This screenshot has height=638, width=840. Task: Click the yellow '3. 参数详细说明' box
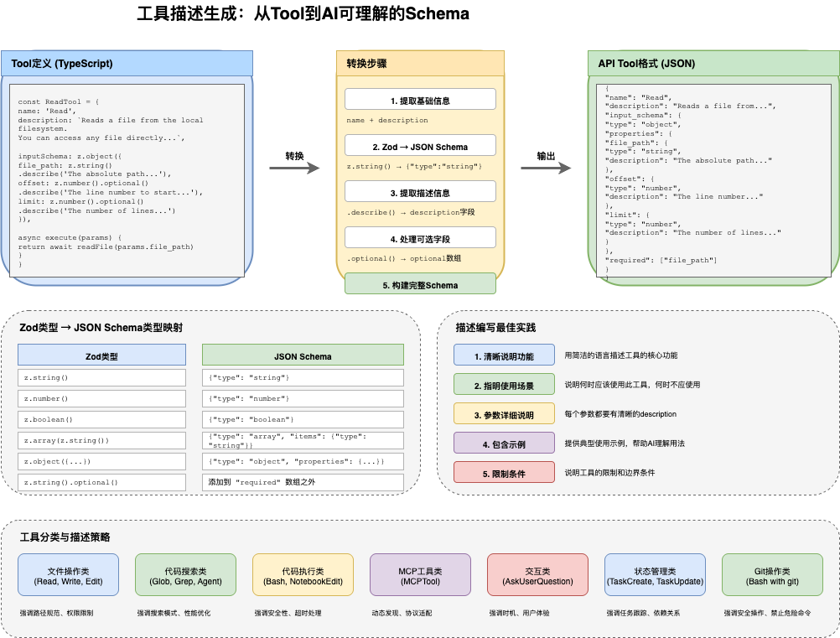point(504,415)
